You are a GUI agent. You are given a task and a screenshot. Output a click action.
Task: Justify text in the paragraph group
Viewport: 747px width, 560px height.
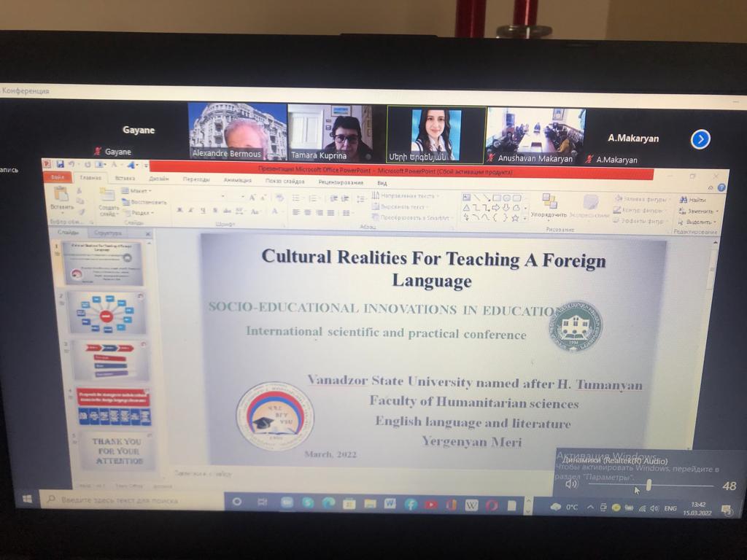tap(330, 213)
